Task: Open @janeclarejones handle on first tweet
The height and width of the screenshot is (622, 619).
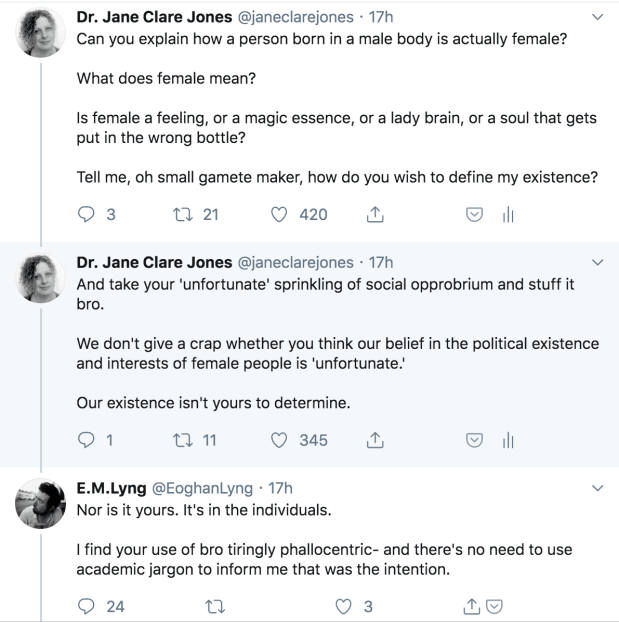Action: (x=294, y=15)
